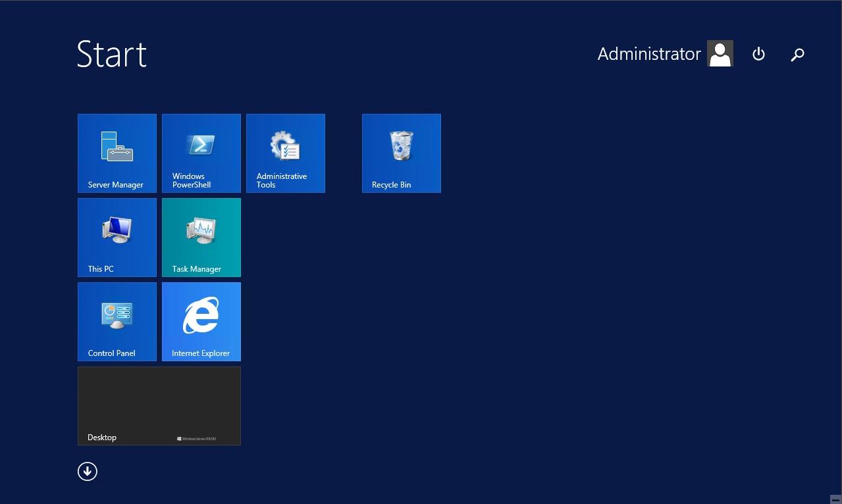Switch to the Desktop tile
Image resolution: width=842 pixels, height=504 pixels.
click(159, 406)
